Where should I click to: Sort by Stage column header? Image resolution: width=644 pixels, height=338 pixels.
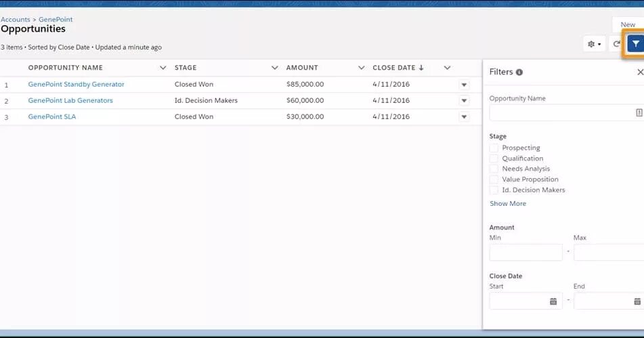click(186, 68)
